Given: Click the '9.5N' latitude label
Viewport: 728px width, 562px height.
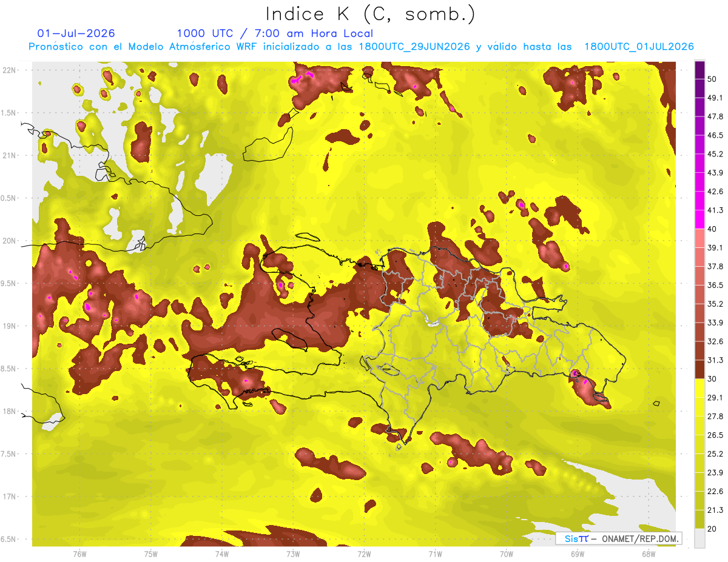Looking at the screenshot, I should (x=9, y=283).
